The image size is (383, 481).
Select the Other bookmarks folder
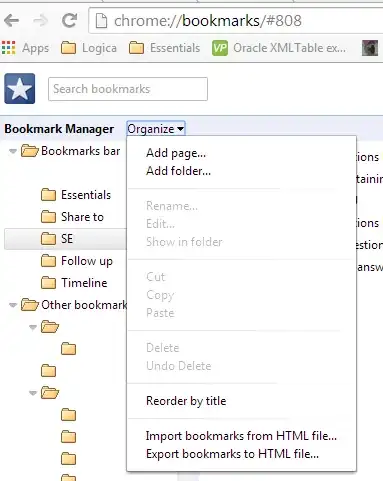[74, 305]
